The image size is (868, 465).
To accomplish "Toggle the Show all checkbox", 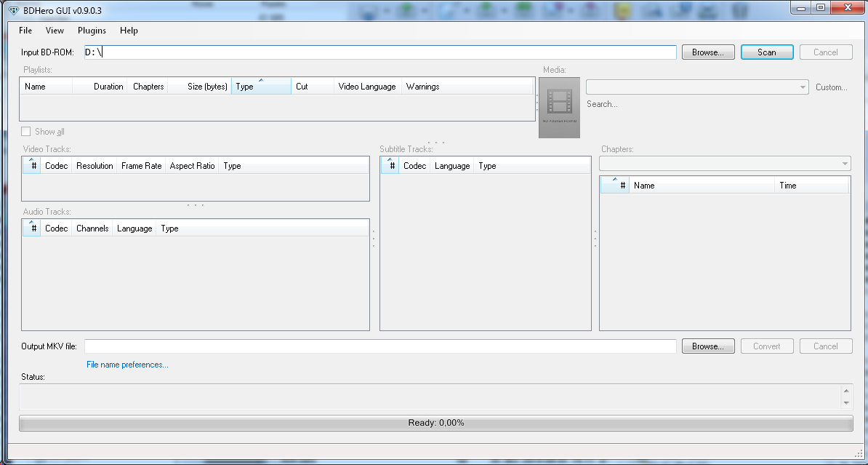I will 26,132.
